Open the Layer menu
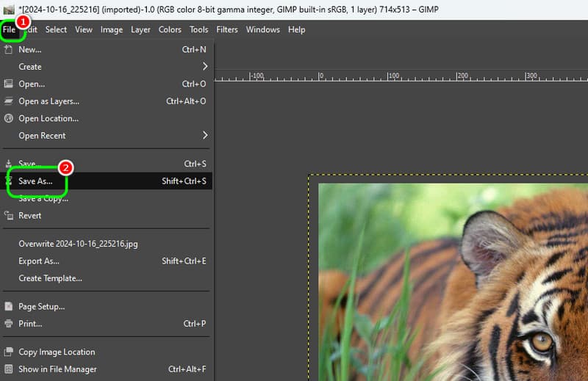The height and width of the screenshot is (381, 588). 140,29
